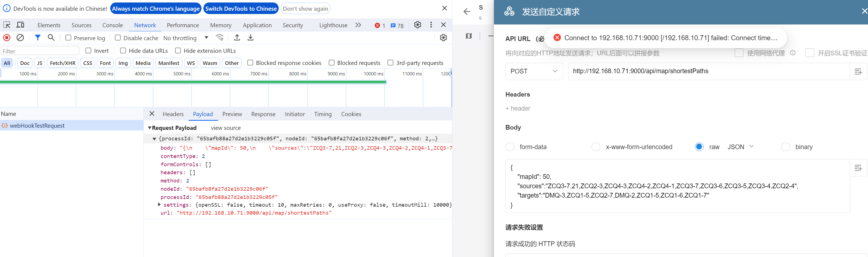This screenshot has height=257, width=868.
Task: Click the API URL input field
Action: tap(707, 71)
